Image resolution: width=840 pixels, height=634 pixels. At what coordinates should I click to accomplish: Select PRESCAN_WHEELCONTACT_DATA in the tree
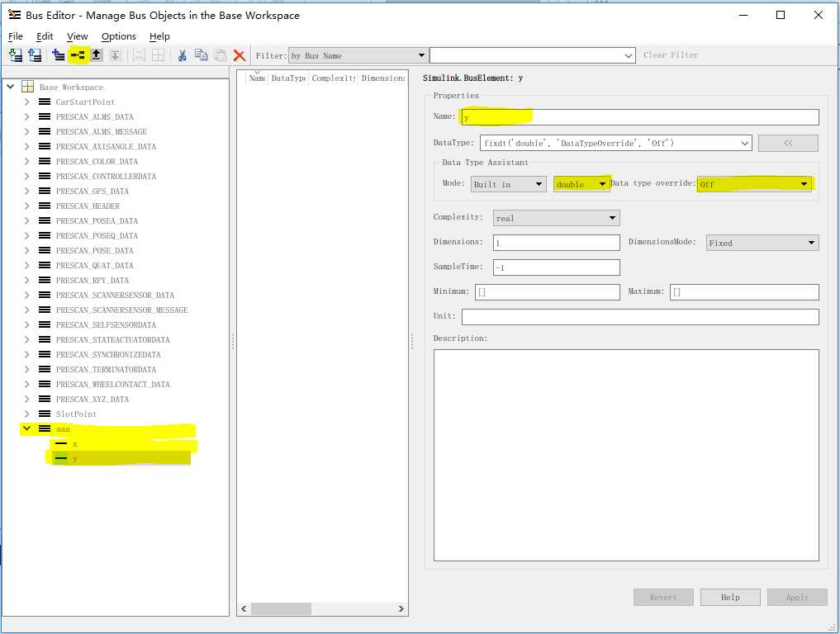(112, 385)
